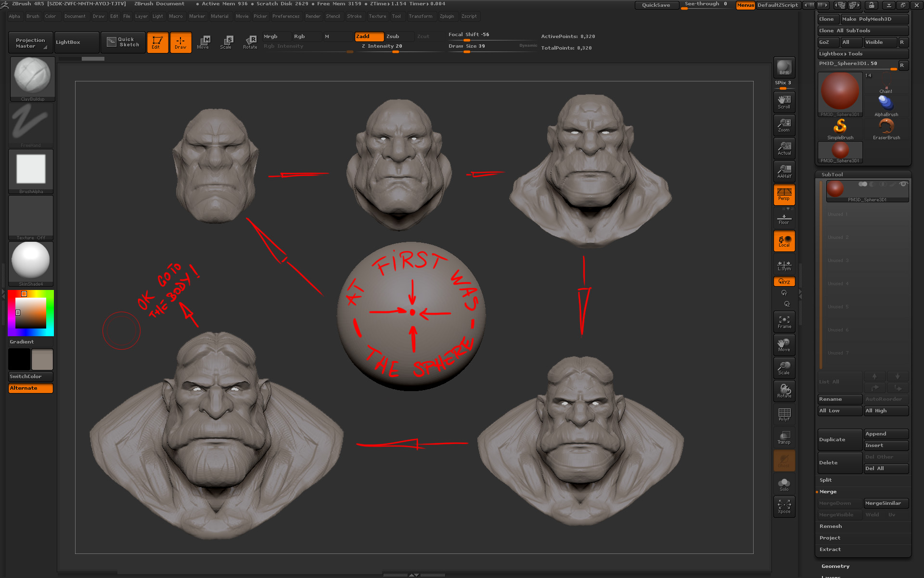Open the ClayBuildup brush thumbnail

32,79
